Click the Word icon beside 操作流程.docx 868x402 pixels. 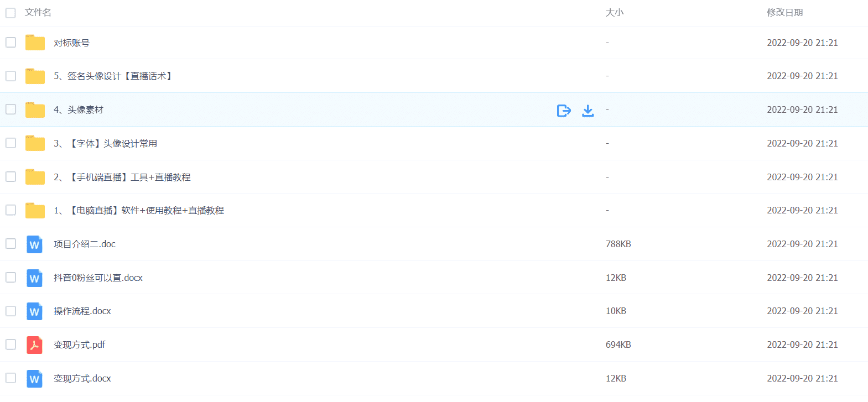coord(34,311)
